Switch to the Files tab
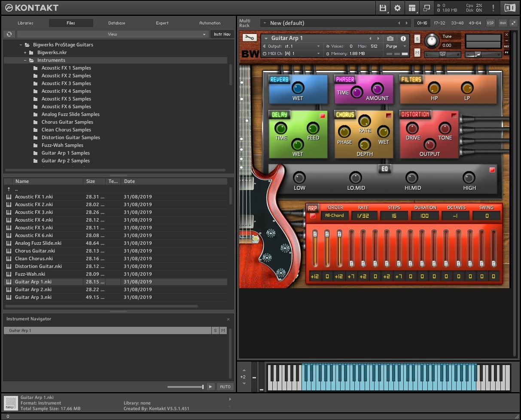The height and width of the screenshot is (420, 521). point(71,23)
